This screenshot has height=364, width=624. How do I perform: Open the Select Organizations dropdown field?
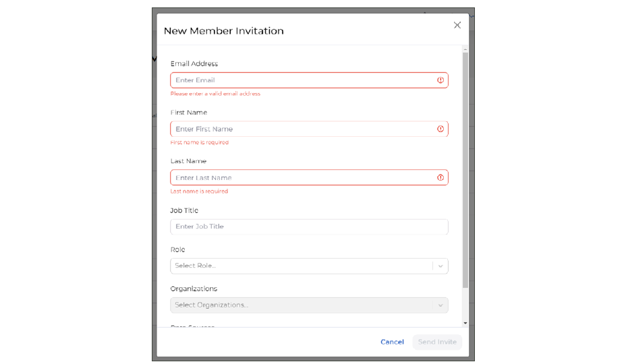point(300,305)
